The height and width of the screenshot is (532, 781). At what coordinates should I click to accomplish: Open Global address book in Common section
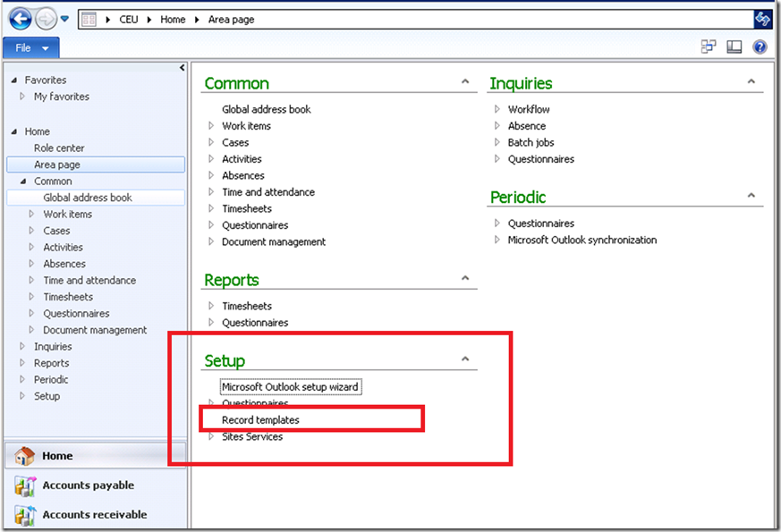266,109
